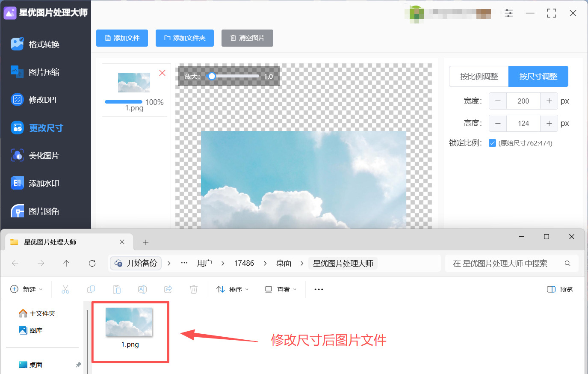This screenshot has width=588, height=374.
Task: Select 主文件夹 in the navigation pane
Action: (37, 314)
